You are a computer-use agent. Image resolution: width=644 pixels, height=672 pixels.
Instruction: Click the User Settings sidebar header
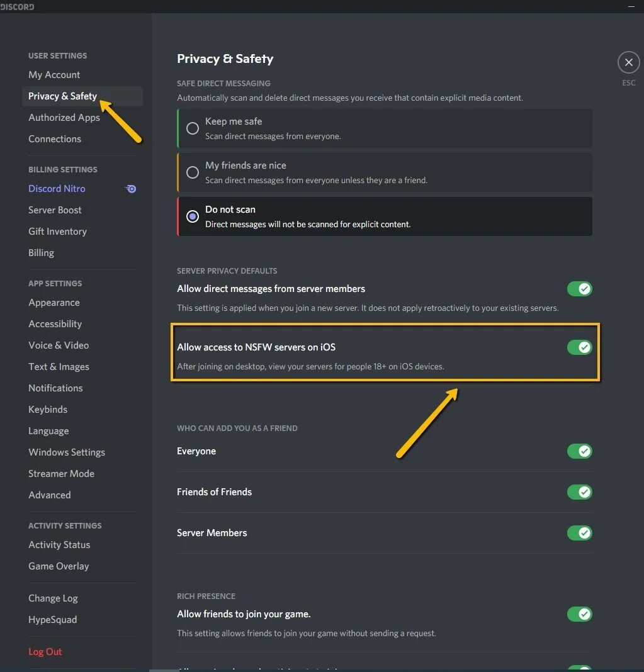[58, 56]
